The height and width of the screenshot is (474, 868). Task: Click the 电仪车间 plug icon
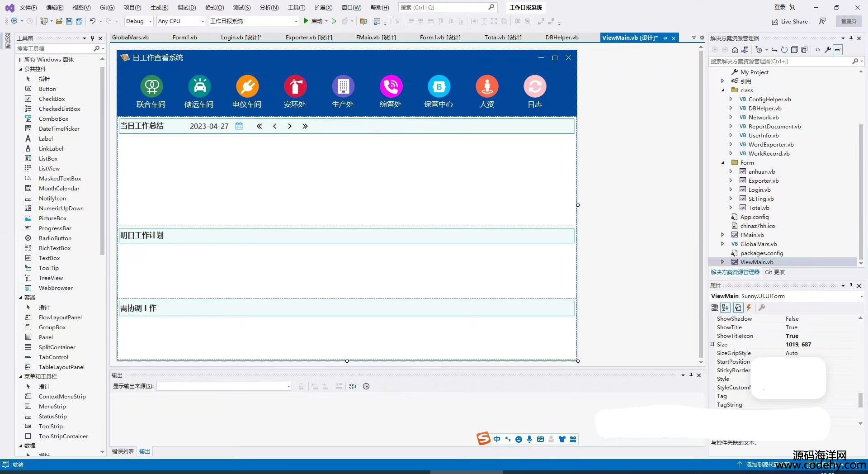pyautogui.click(x=247, y=86)
